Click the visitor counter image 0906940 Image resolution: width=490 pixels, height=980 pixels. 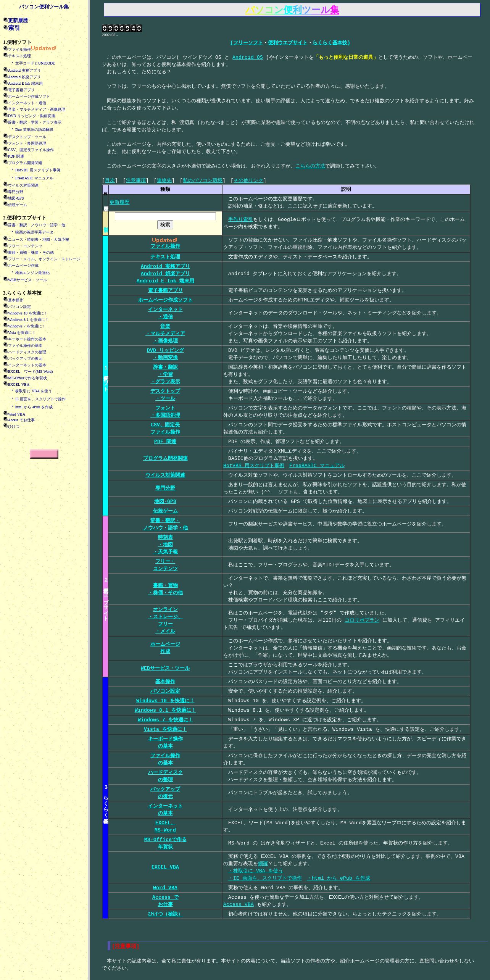point(122,28)
